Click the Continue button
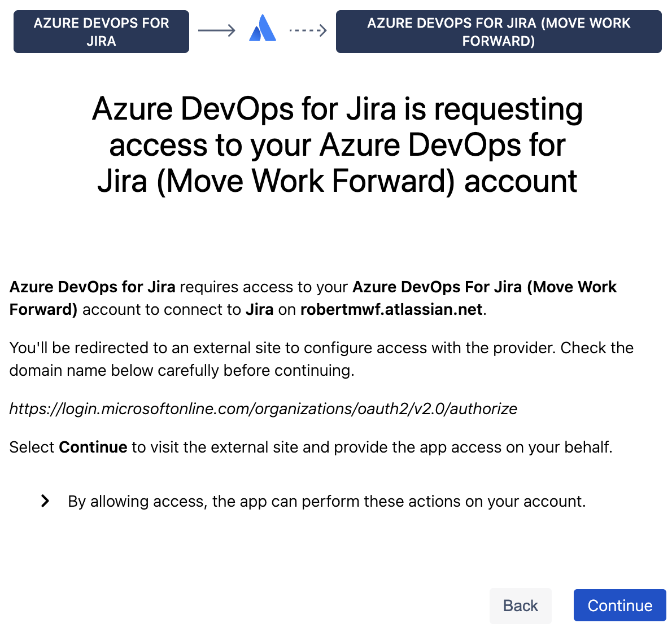672x632 pixels. (x=619, y=605)
